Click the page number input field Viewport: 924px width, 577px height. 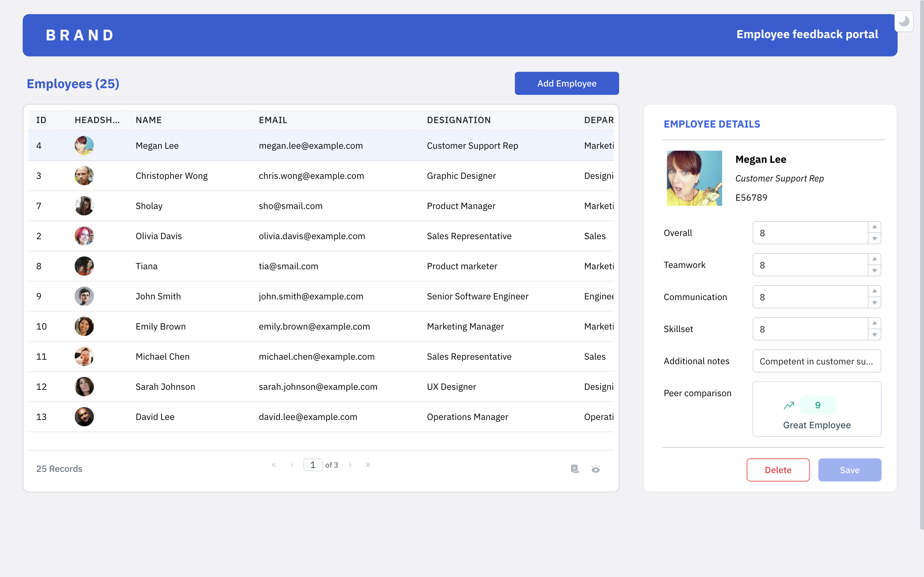(x=313, y=465)
